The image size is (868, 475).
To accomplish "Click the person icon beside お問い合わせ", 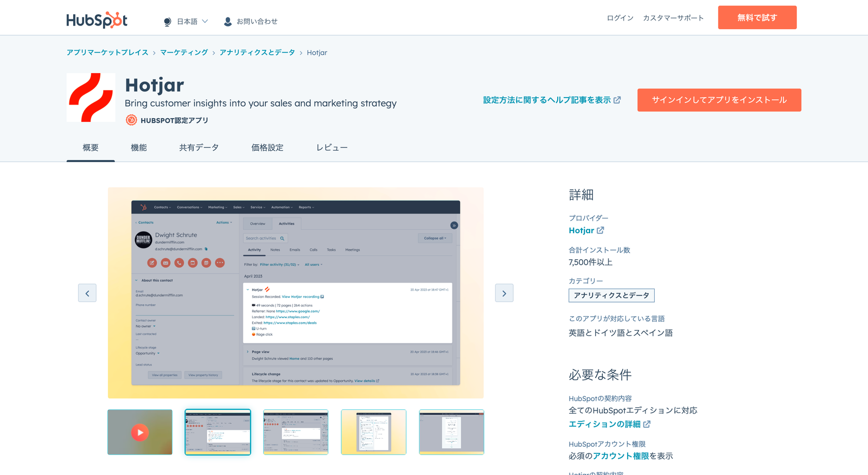I will (228, 22).
